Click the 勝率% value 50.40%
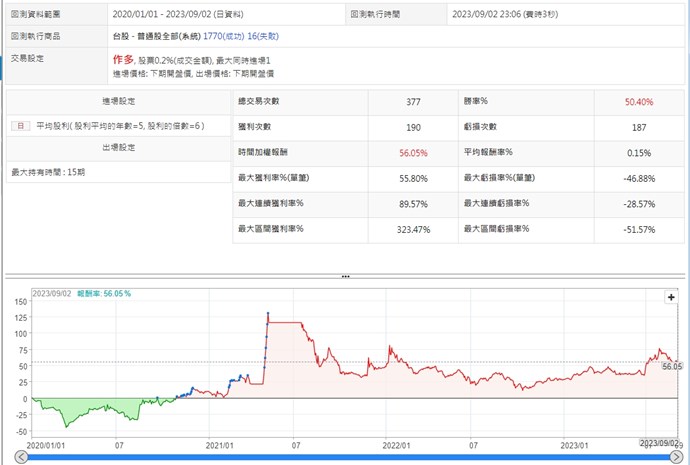The height and width of the screenshot is (465, 690). (639, 101)
